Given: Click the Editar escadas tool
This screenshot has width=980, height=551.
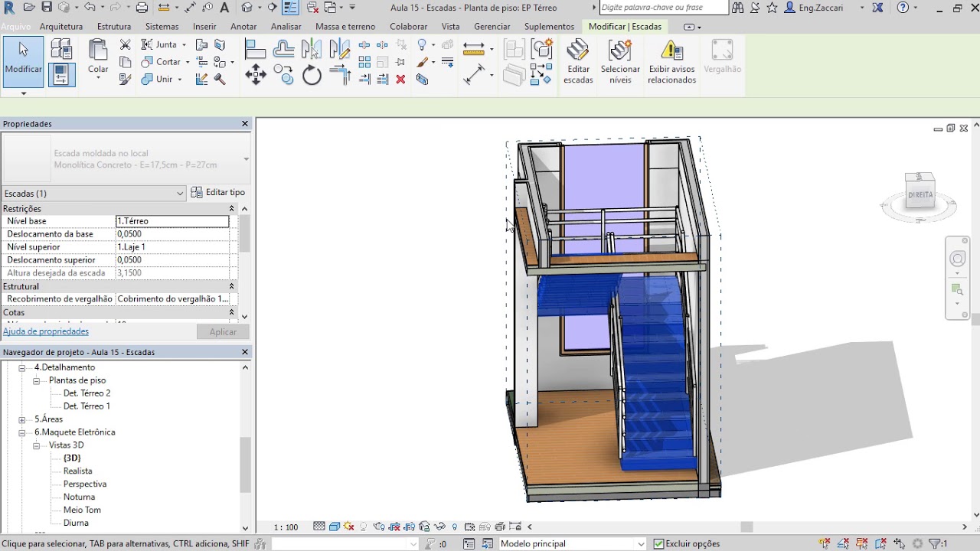Looking at the screenshot, I should [578, 61].
